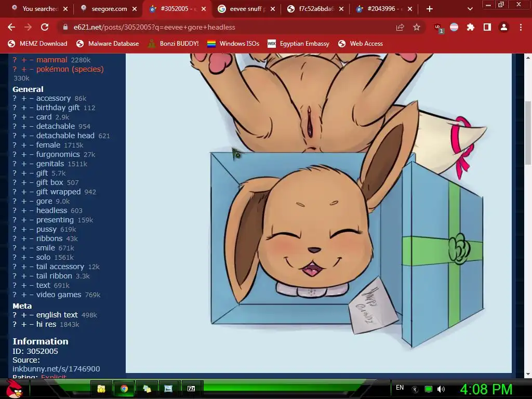
Task: Open the Egyptian Embassy bookmark
Action: pos(299,44)
